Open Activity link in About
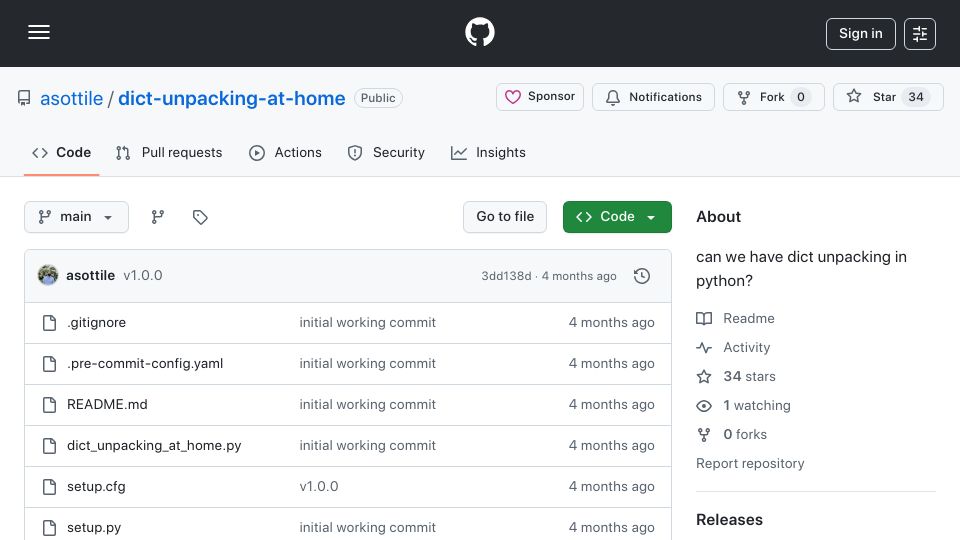The height and width of the screenshot is (540, 960). coord(733,348)
